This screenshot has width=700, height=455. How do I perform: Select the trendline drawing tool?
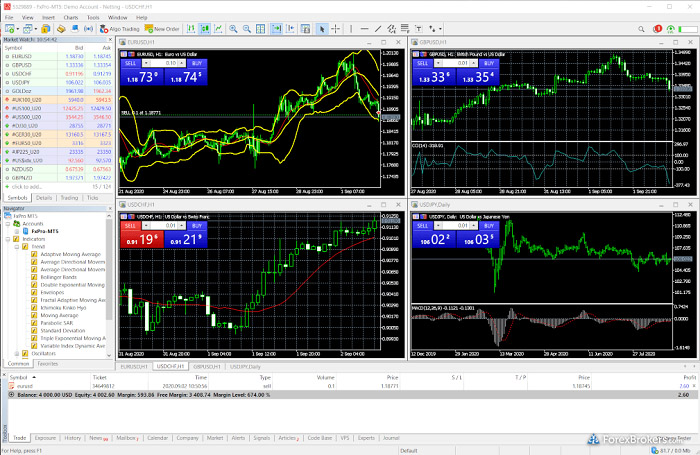pos(378,29)
